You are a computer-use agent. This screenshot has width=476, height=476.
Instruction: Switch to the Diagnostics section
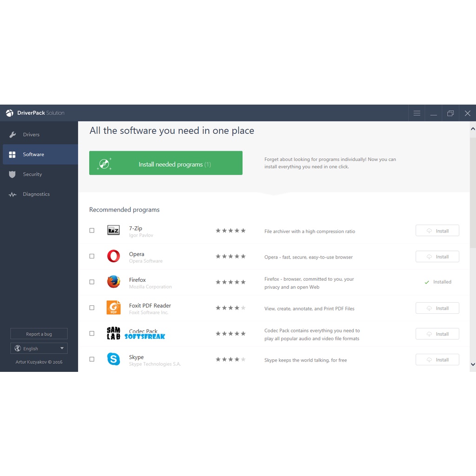coord(36,194)
